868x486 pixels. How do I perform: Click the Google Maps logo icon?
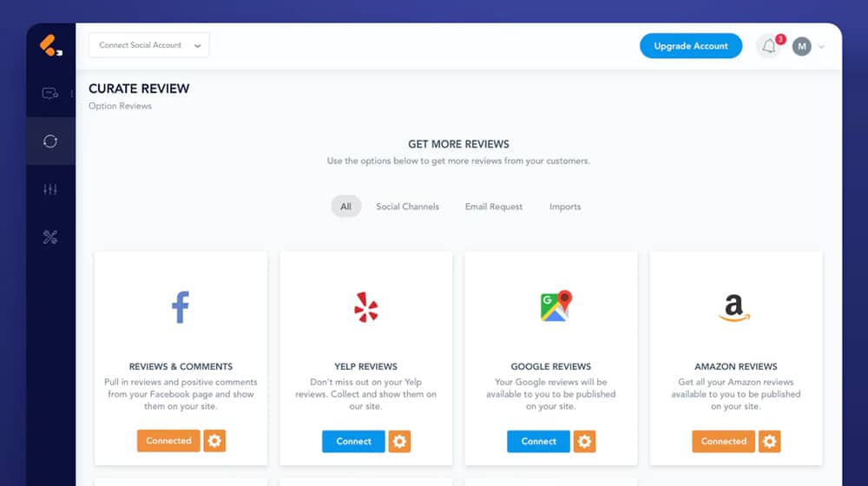[556, 305]
